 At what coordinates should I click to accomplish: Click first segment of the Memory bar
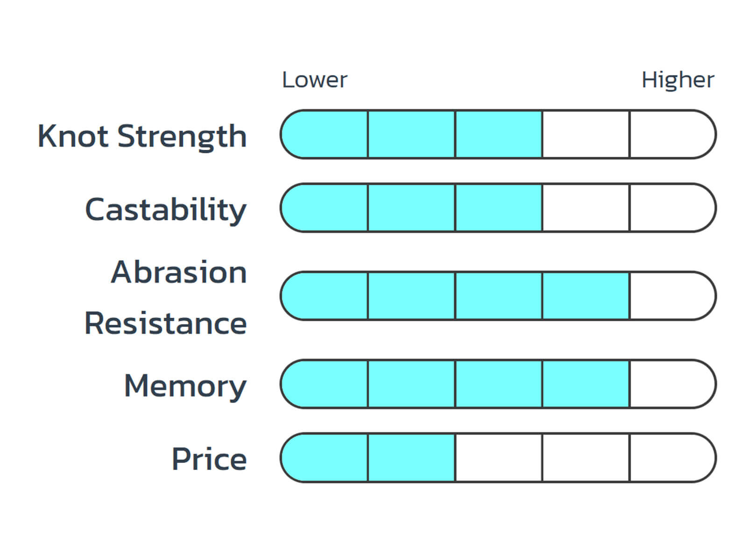coord(325,384)
